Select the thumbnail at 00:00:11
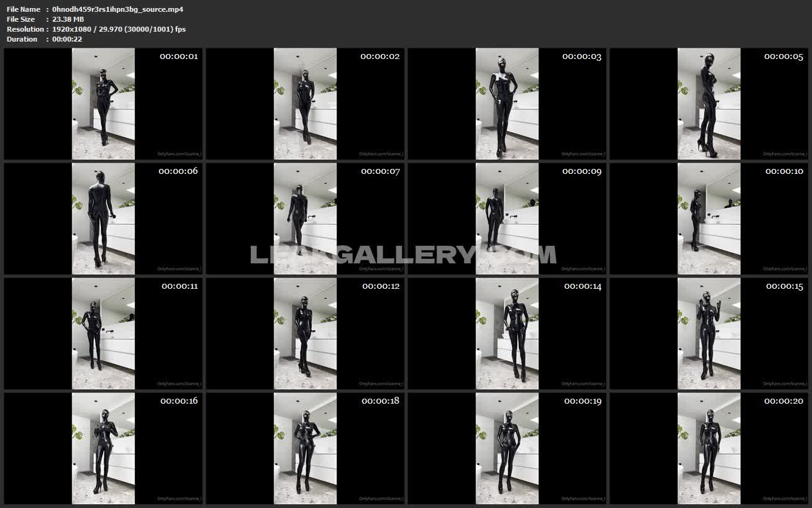 [103, 333]
